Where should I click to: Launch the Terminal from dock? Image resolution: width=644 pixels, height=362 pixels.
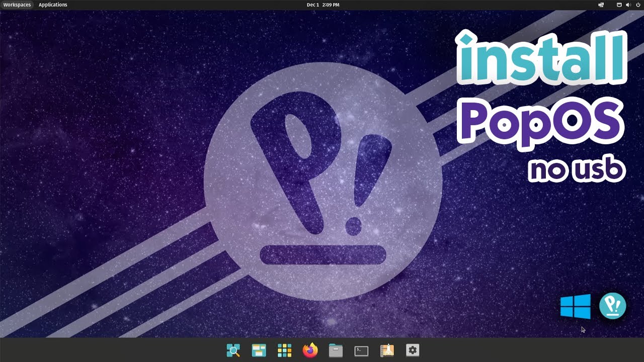361,351
